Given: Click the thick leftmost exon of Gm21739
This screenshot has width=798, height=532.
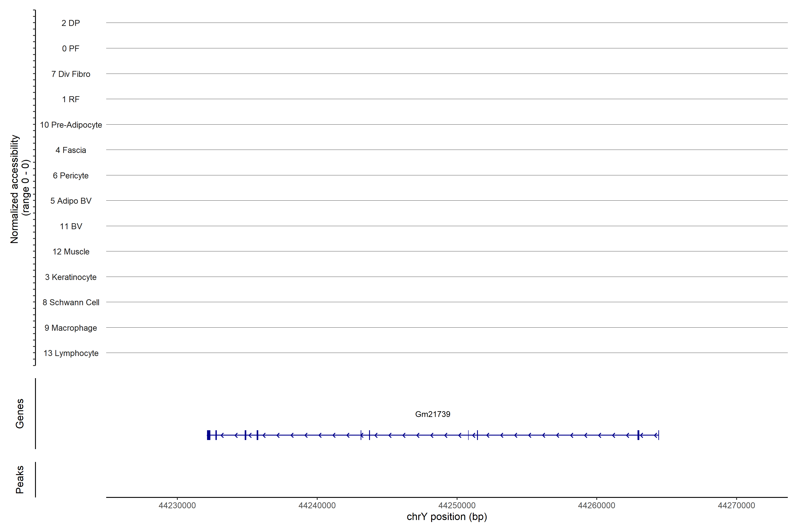Looking at the screenshot, I should [x=209, y=435].
